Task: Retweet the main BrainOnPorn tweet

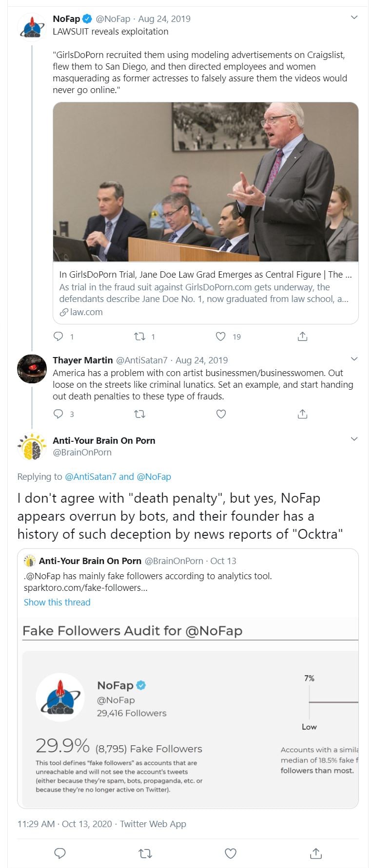Action: pyautogui.click(x=145, y=853)
